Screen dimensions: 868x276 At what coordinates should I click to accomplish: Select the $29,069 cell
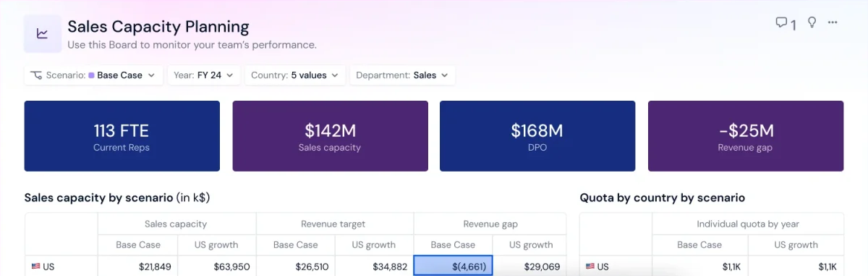click(530, 266)
